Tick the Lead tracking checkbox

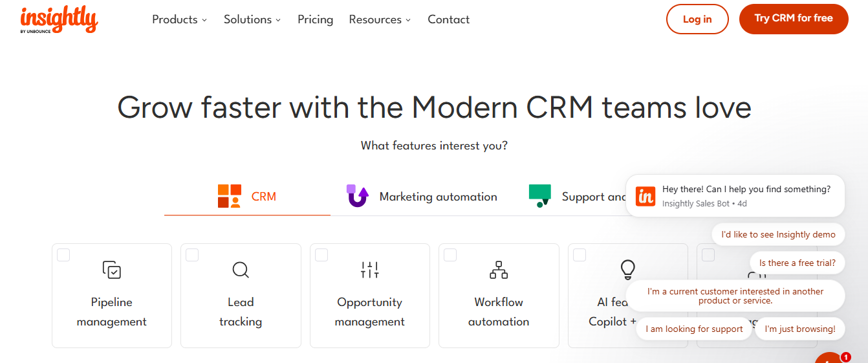click(192, 255)
